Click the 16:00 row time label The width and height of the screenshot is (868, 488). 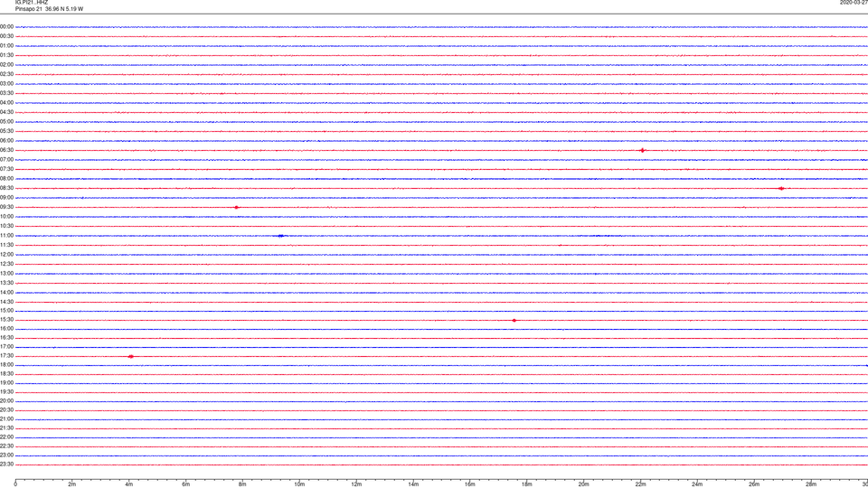(x=6, y=329)
